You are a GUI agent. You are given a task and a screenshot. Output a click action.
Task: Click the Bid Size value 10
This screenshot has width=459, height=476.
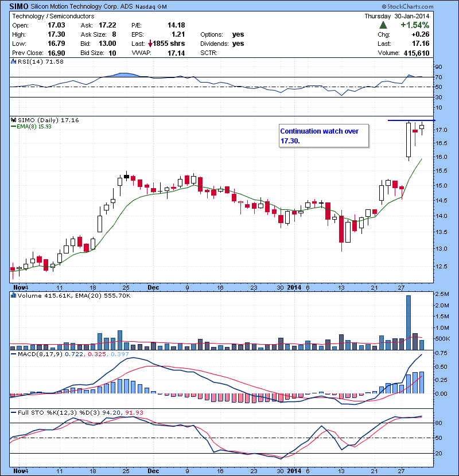tap(112, 53)
